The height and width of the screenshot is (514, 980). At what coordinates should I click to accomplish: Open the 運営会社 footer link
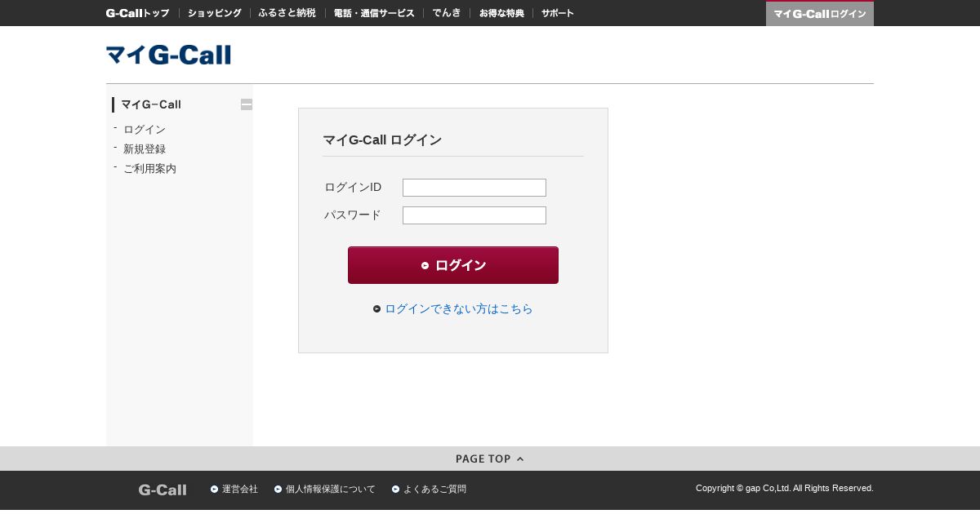(x=240, y=490)
